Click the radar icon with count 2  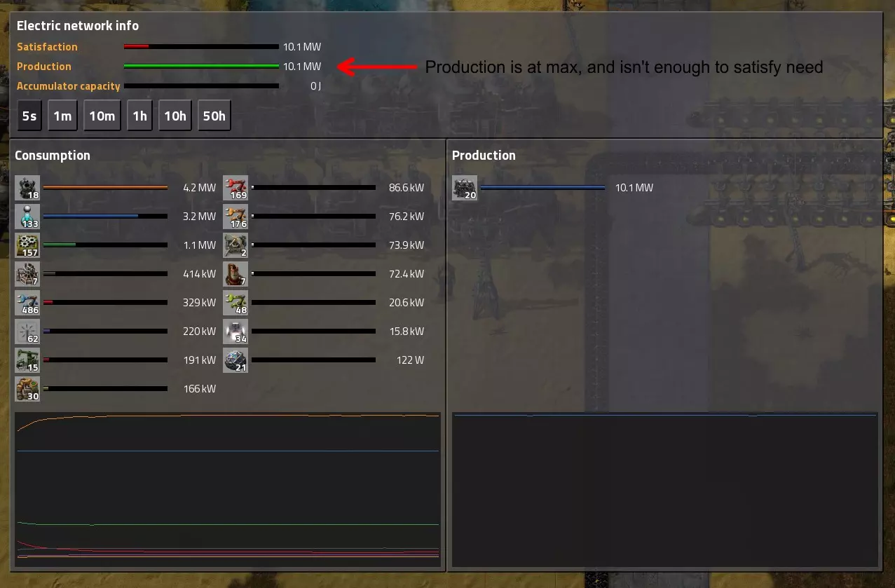(x=235, y=245)
